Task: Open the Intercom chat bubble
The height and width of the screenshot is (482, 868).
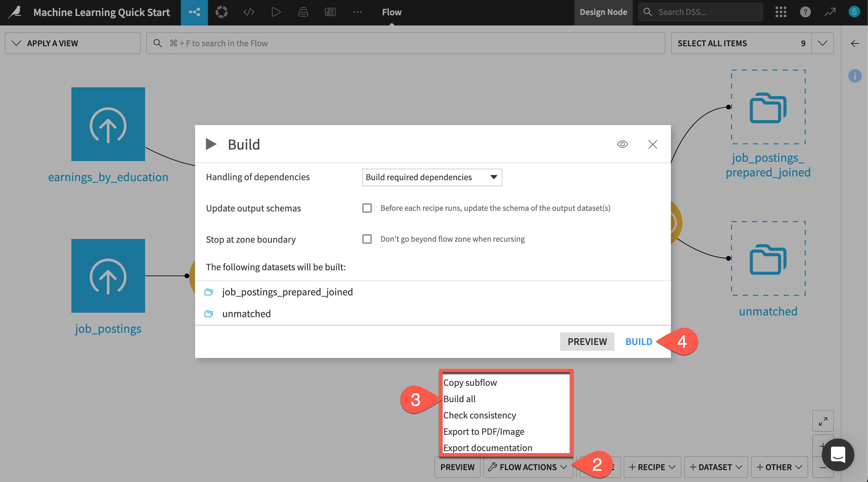Action: (837, 454)
